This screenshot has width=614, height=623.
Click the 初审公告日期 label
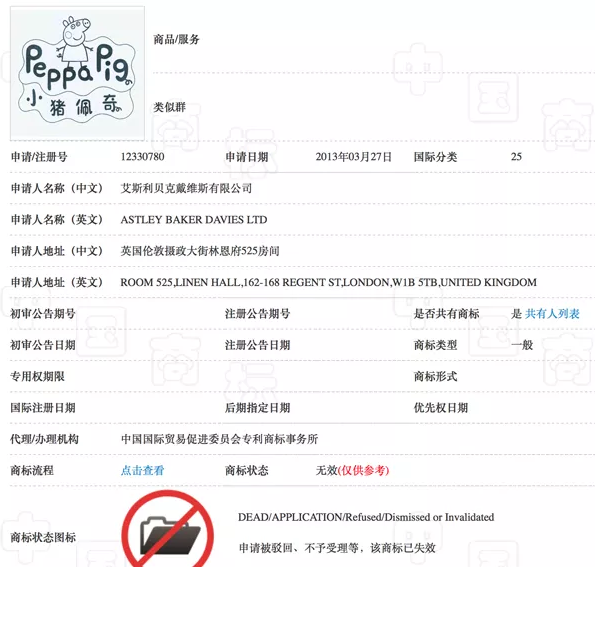tap(43, 345)
